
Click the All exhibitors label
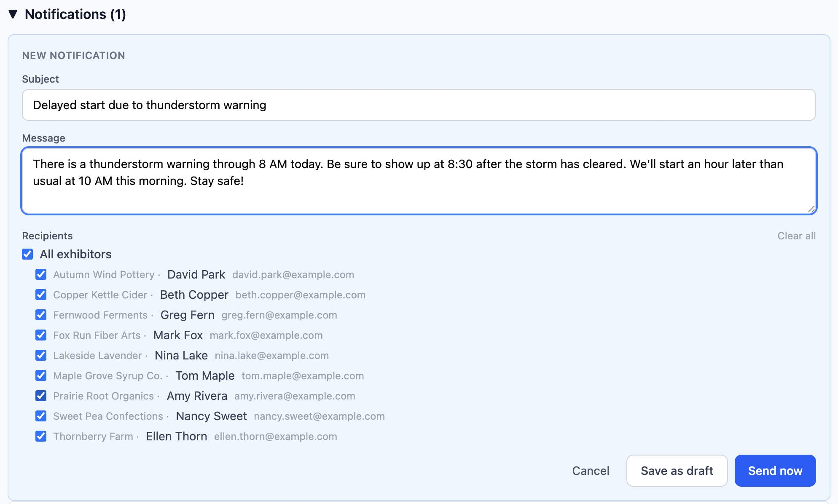(x=76, y=254)
